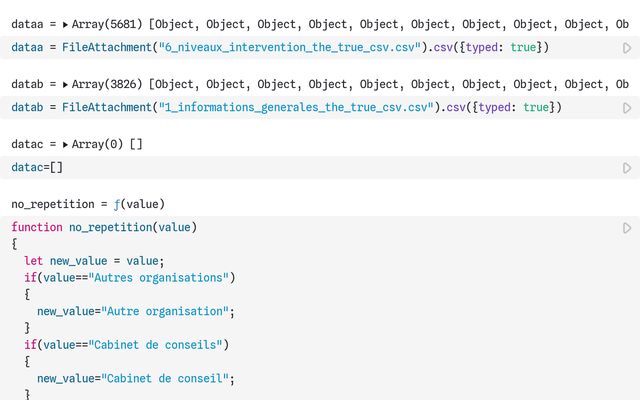Expand the datac Array(0) output

pos(66,144)
